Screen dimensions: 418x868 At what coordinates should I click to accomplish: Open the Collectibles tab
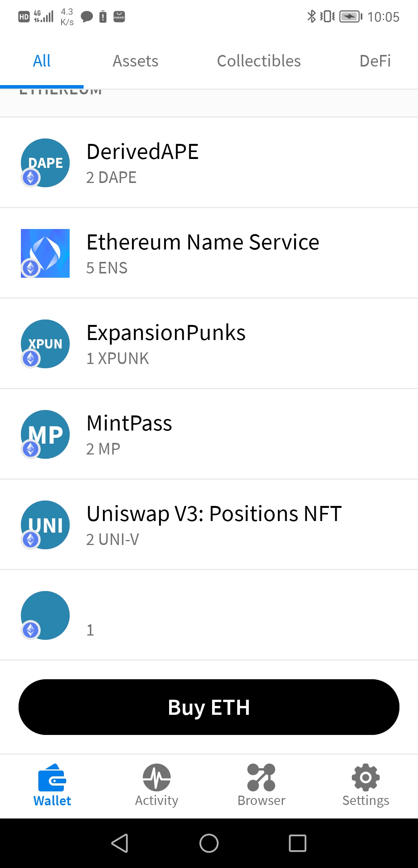(259, 61)
